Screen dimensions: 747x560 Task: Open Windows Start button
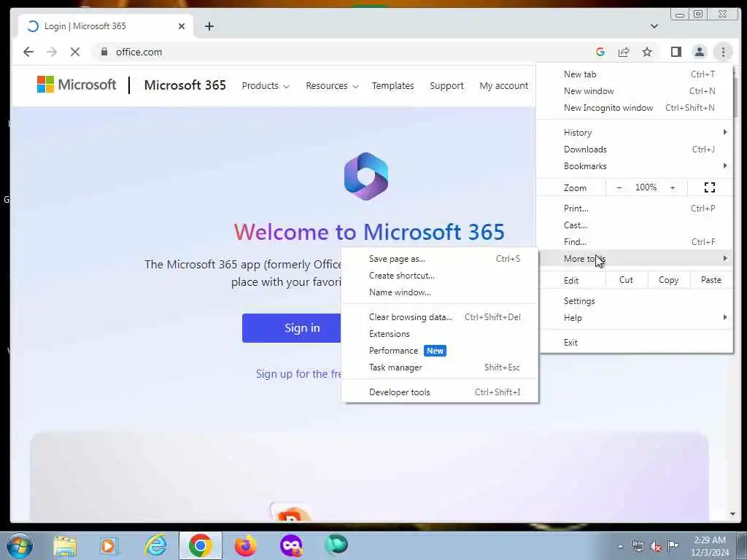[20, 545]
